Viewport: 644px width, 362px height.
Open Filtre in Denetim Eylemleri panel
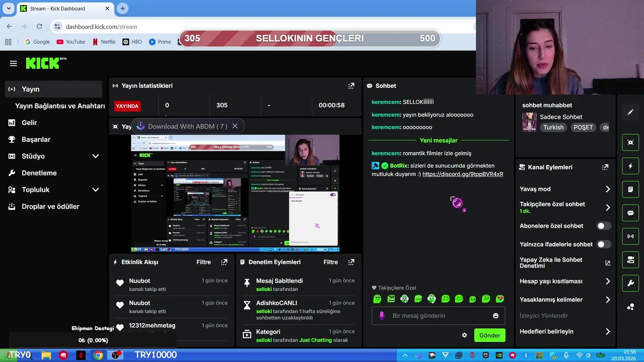coord(331,262)
